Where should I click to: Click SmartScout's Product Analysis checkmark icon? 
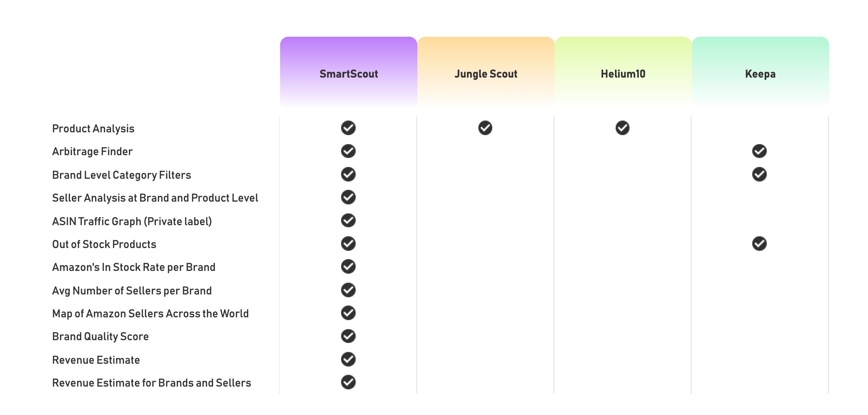348,128
